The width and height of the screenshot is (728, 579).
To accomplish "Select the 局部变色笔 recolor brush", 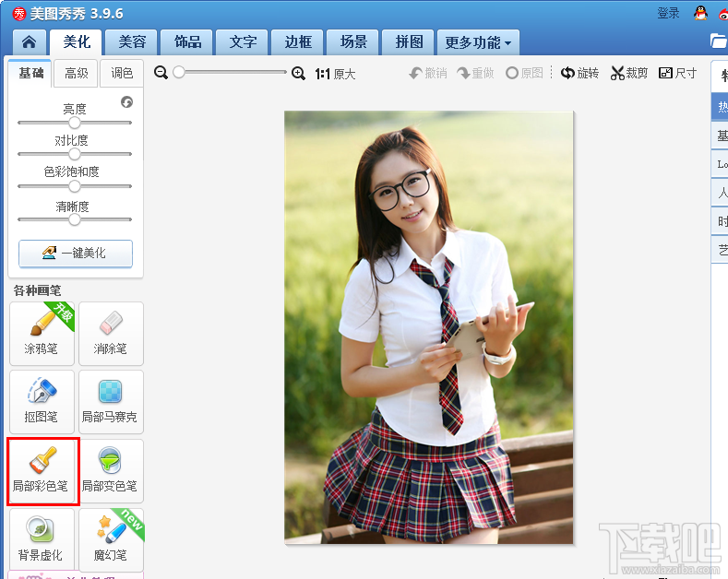I will (x=111, y=470).
